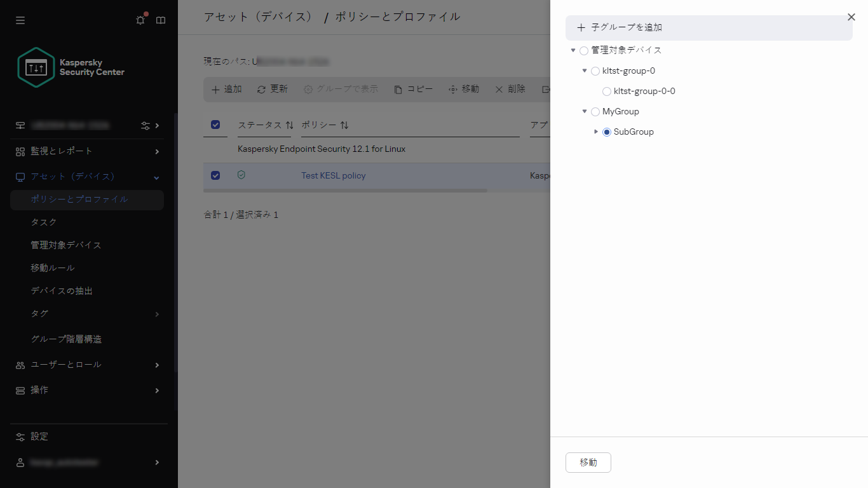Add a new policy with 追加
This screenshot has height=488, width=868.
tap(226, 89)
